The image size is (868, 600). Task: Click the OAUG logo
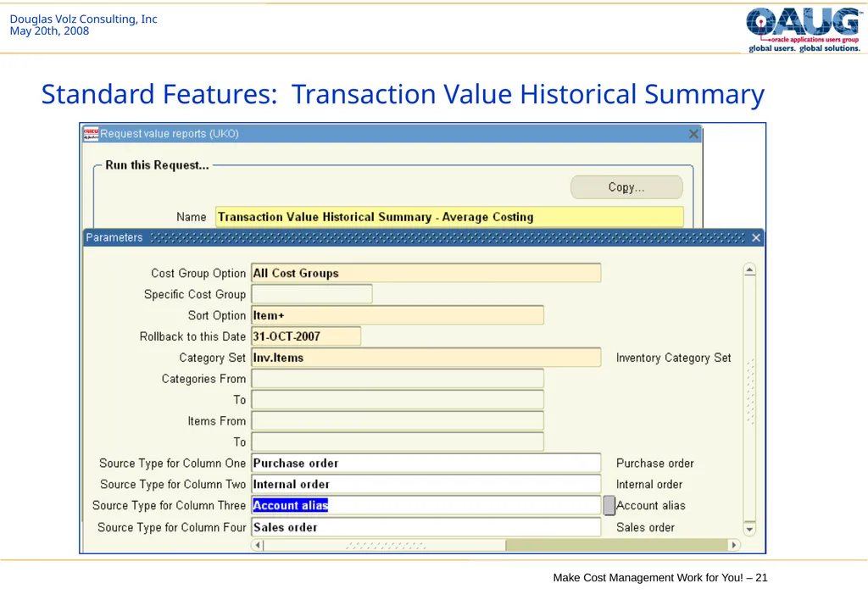point(804,30)
